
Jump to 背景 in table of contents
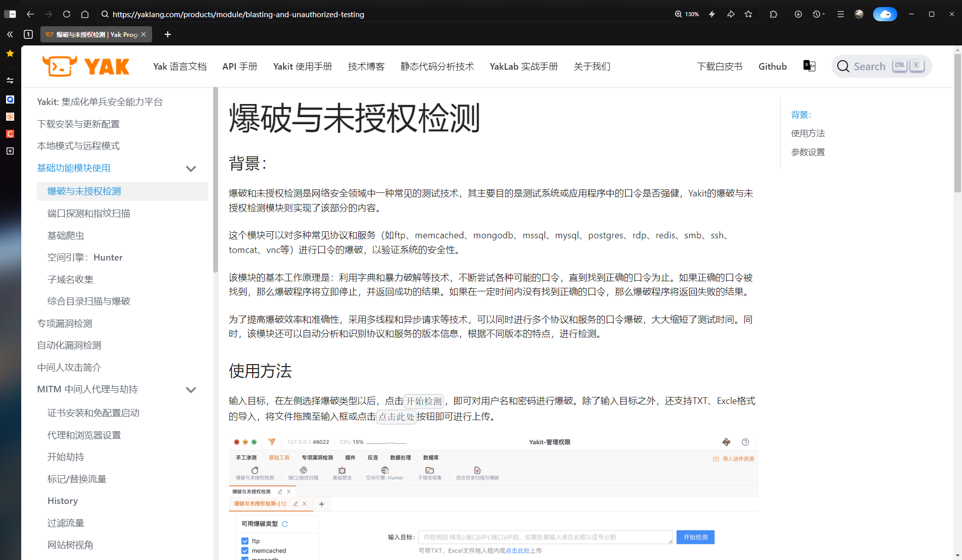[801, 115]
